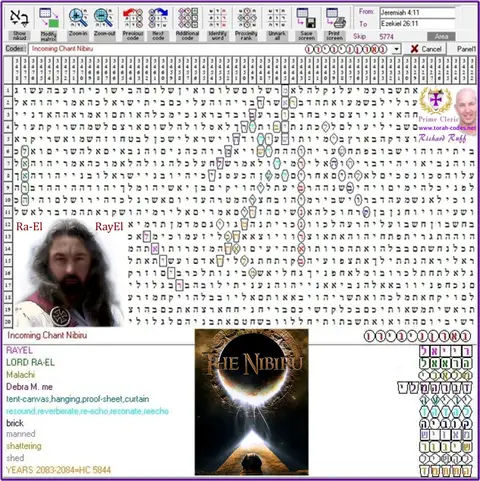Click the circled Hebrew code letters below the matrix
The height and width of the screenshot is (481, 480).
(417, 336)
